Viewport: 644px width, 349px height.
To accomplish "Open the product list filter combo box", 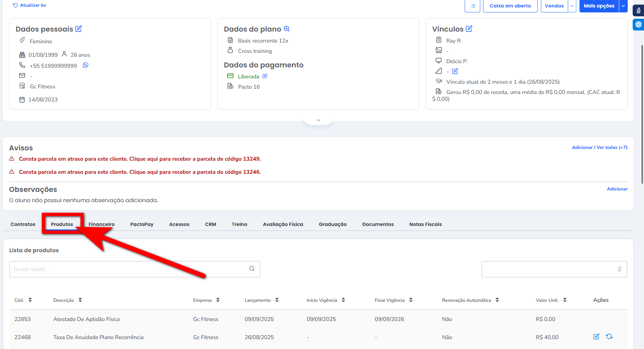I will (554, 269).
